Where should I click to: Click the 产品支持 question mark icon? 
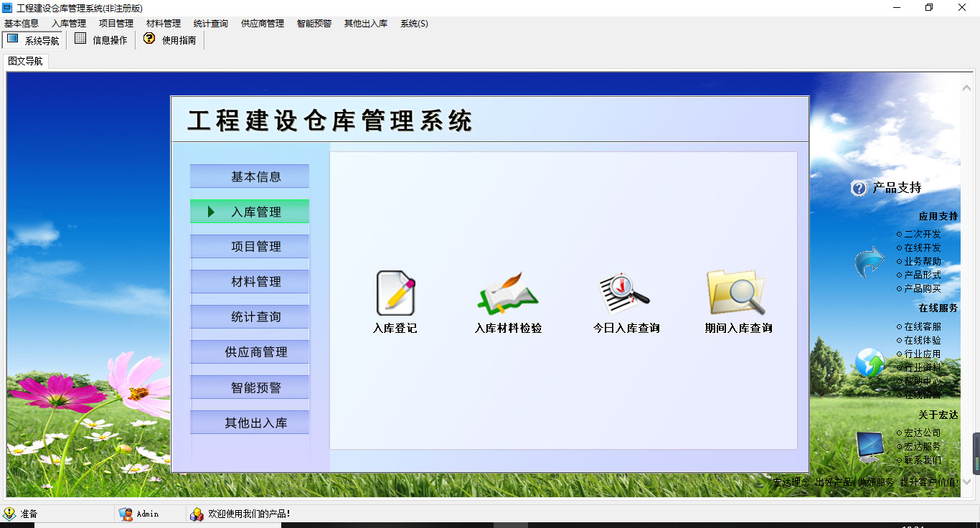click(x=859, y=188)
